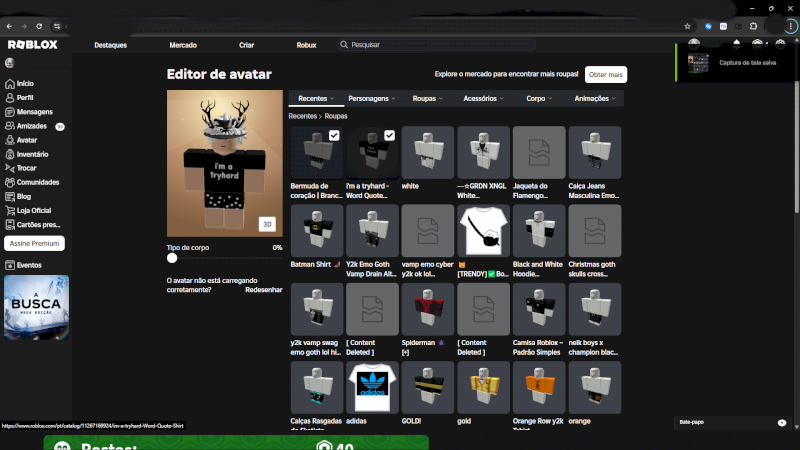The height and width of the screenshot is (450, 800).
Task: Open A Busca event banner
Action: (x=36, y=308)
